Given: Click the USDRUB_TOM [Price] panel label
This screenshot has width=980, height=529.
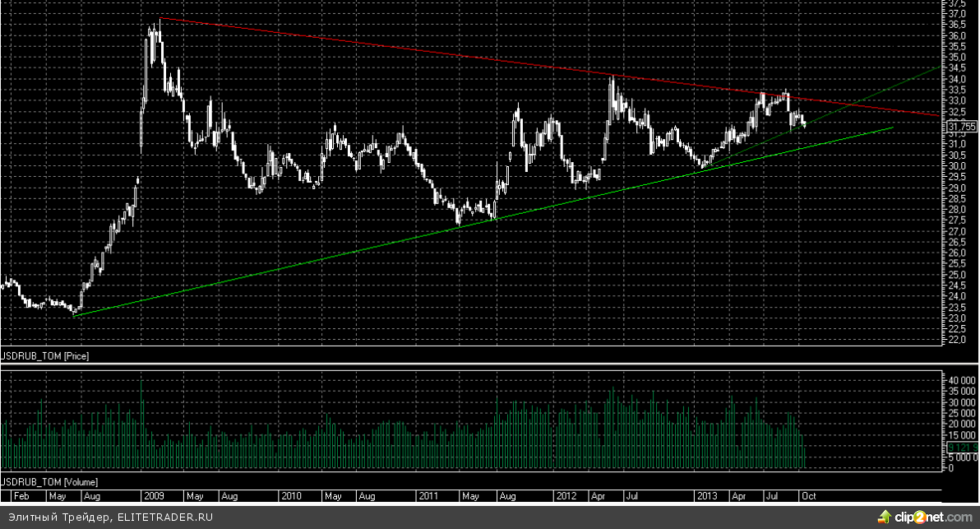Looking at the screenshot, I should pyautogui.click(x=45, y=356).
